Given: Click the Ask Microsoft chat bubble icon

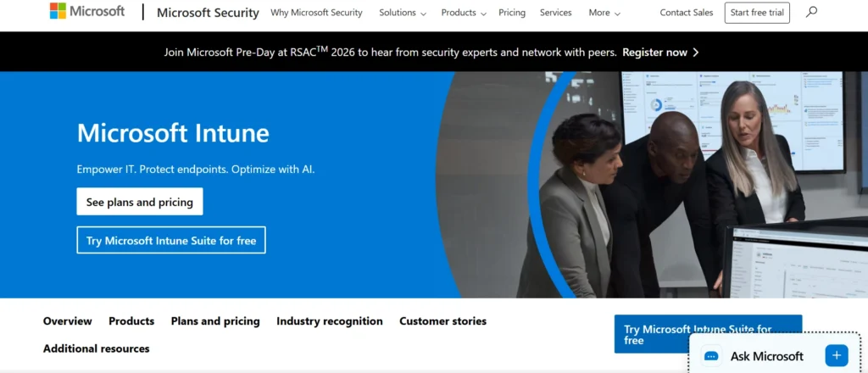Looking at the screenshot, I should pos(711,356).
